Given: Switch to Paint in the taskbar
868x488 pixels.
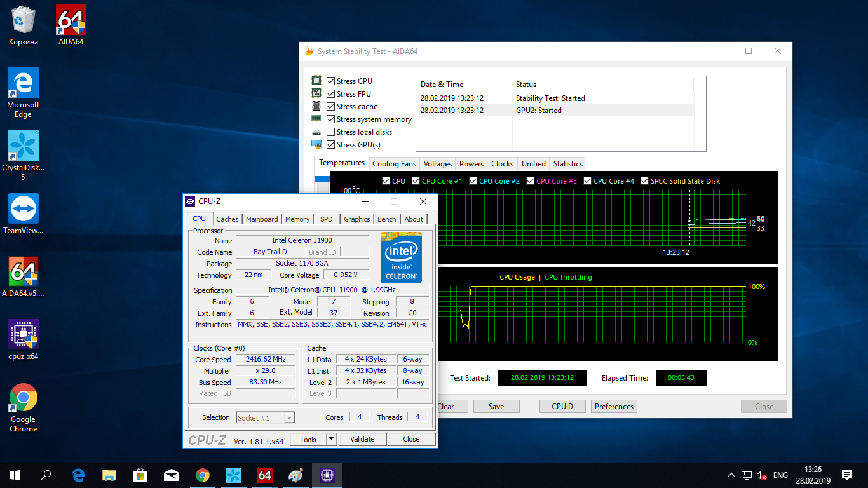Looking at the screenshot, I should [x=296, y=475].
